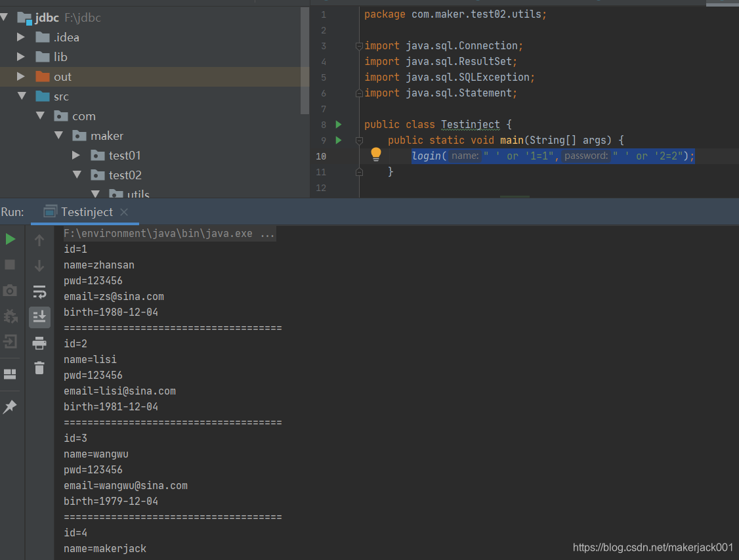
Task: Click the java.sql.SQLException import line
Action: tap(449, 77)
